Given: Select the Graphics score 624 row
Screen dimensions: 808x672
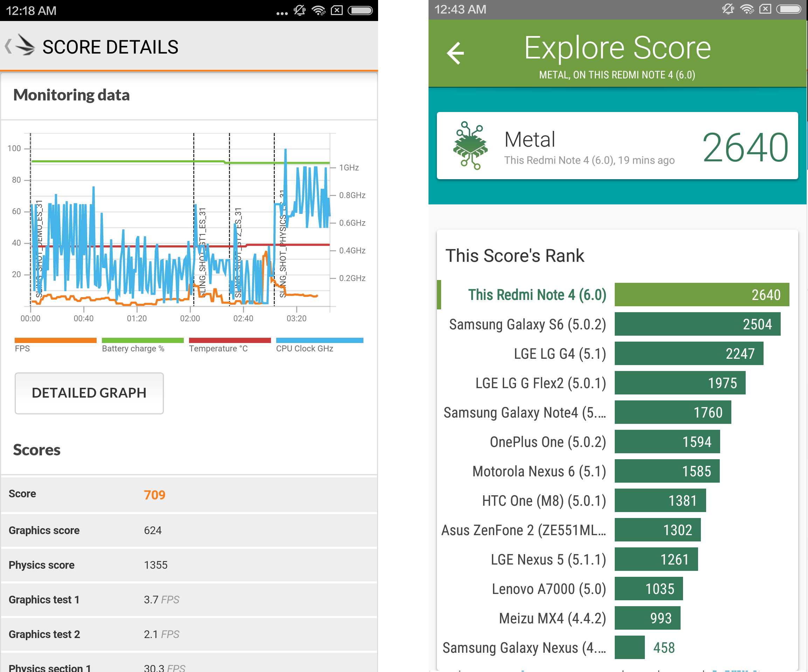Looking at the screenshot, I should click(x=189, y=530).
